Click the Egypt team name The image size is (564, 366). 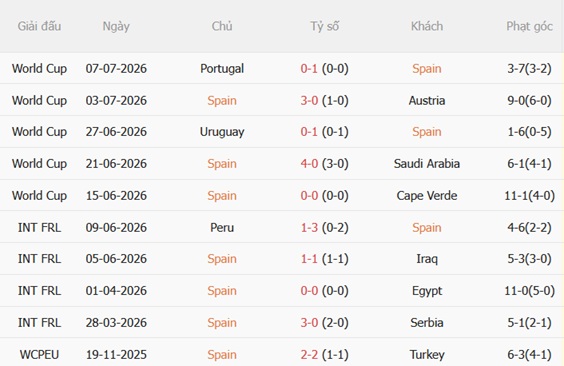[x=427, y=291]
